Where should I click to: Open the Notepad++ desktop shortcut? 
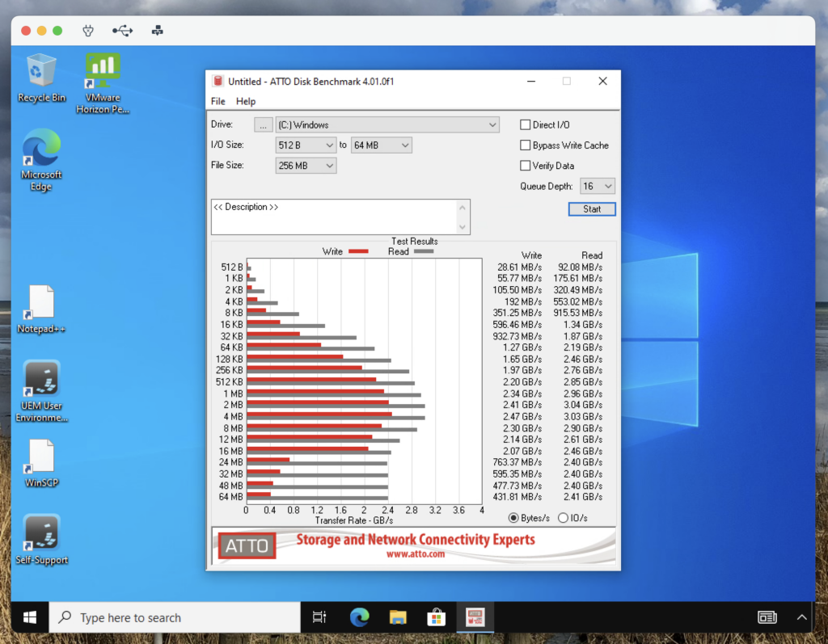point(41,309)
